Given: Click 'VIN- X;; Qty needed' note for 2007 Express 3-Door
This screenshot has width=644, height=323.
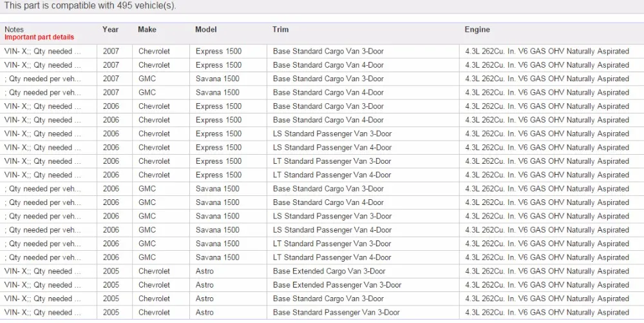Looking at the screenshot, I should point(43,52).
